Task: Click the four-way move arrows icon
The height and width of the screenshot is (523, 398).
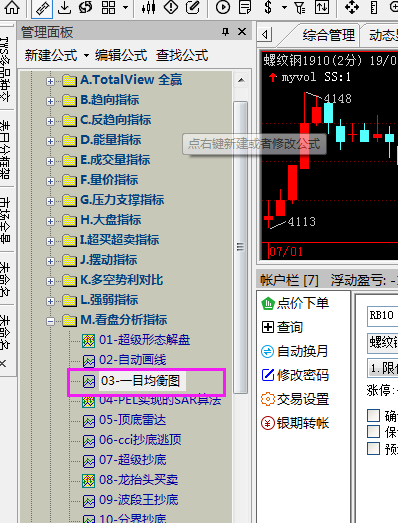Action: (352, 7)
